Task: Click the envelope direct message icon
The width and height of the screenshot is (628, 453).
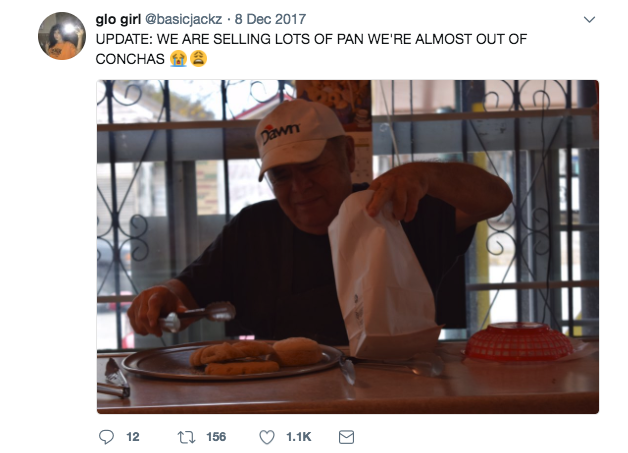Action: point(346,437)
